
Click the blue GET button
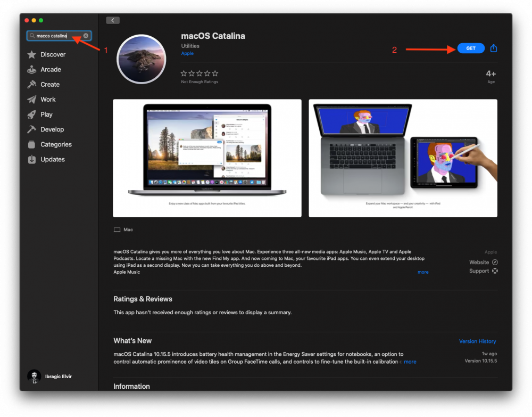click(x=471, y=48)
